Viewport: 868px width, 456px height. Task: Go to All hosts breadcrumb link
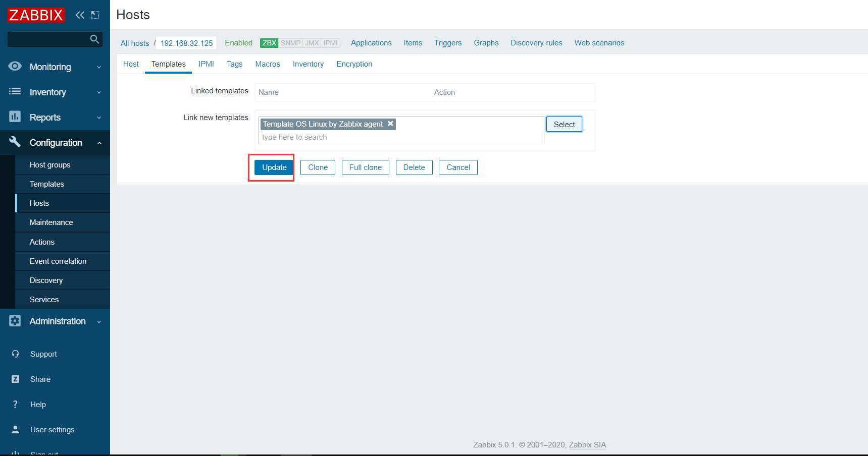pos(135,43)
